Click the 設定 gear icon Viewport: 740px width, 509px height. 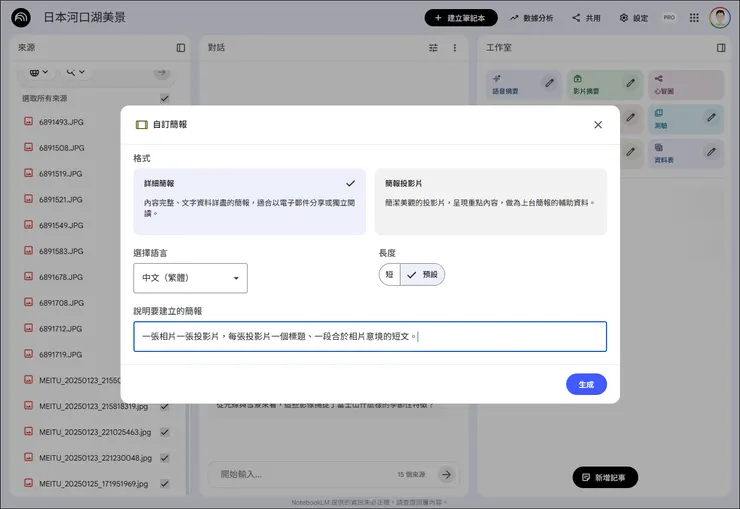[624, 18]
